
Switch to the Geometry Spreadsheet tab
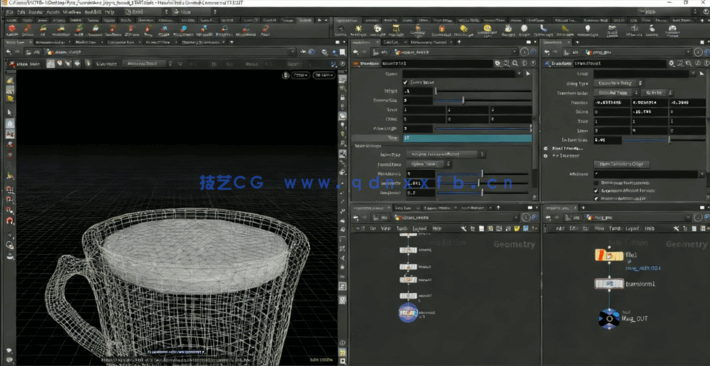202,42
